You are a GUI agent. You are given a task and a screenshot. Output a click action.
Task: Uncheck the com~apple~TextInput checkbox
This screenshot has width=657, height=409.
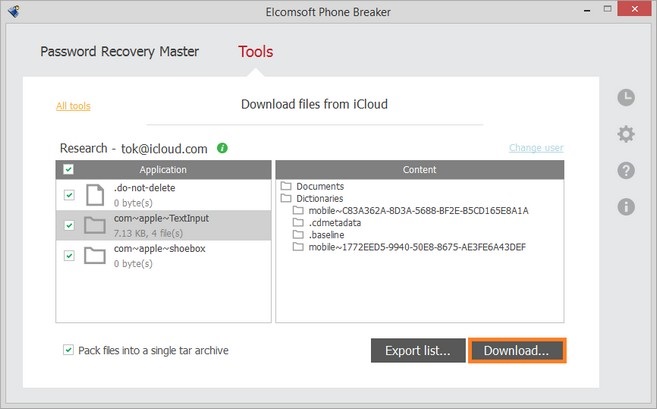pos(69,225)
